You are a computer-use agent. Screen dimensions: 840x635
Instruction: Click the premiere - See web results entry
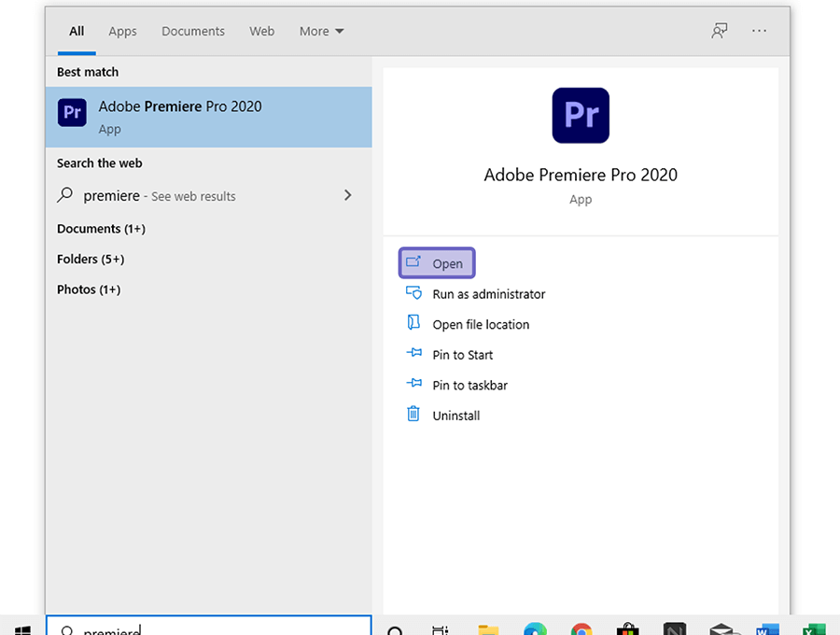[x=208, y=195]
